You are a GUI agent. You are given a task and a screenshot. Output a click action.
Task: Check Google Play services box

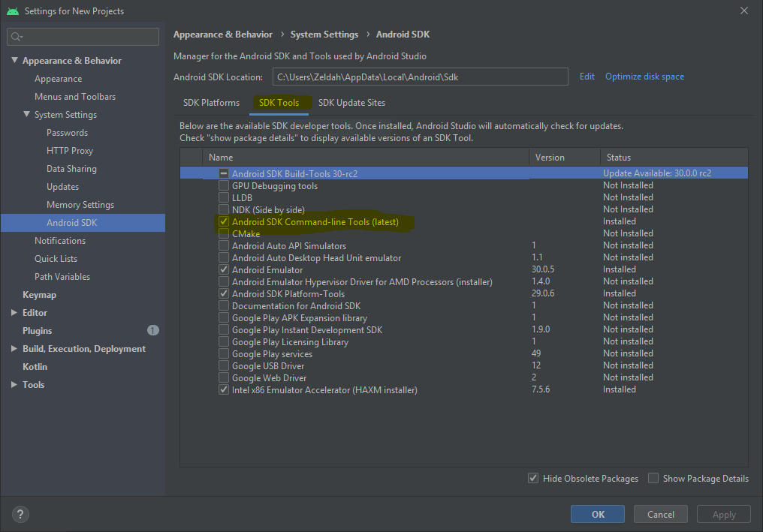(x=223, y=353)
